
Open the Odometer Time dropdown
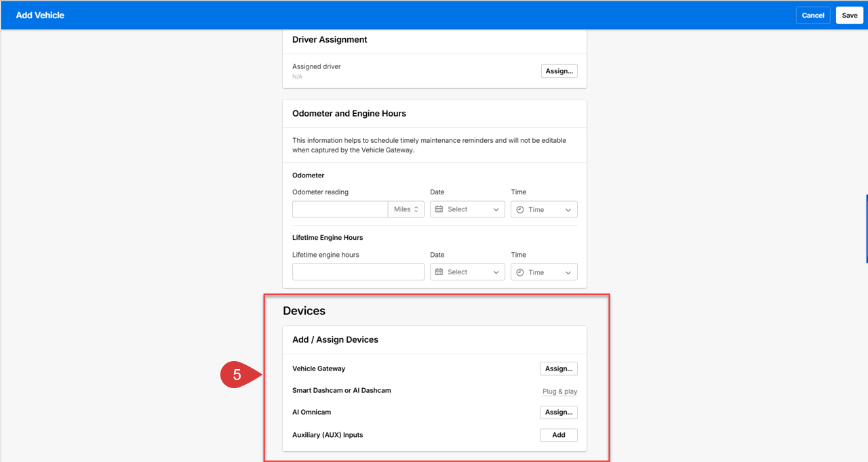pyautogui.click(x=544, y=209)
